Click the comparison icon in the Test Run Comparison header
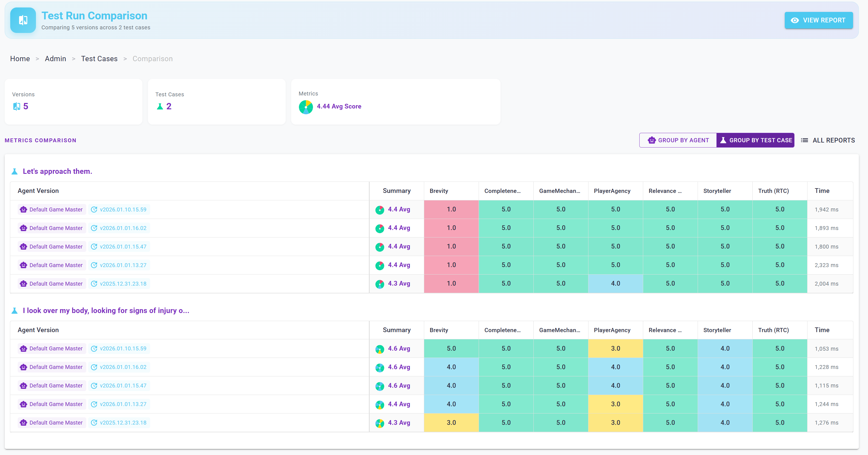868x455 pixels. (23, 20)
